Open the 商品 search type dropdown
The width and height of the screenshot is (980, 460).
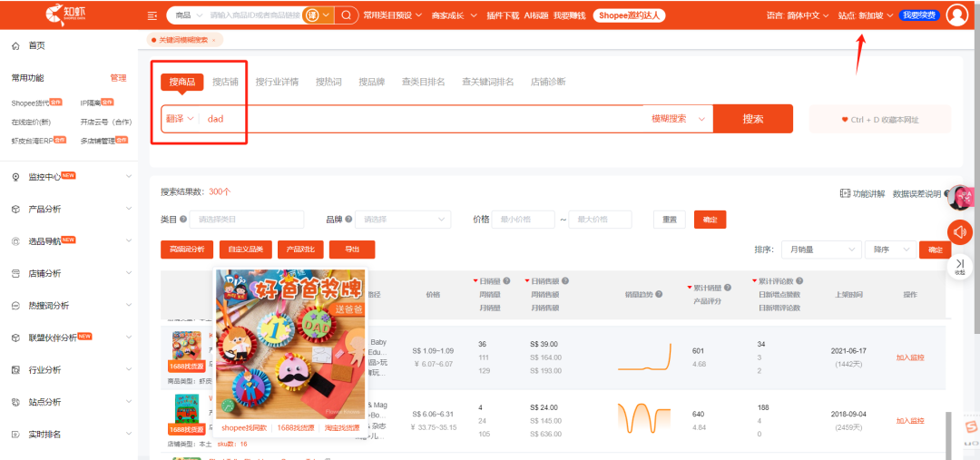tap(189, 15)
